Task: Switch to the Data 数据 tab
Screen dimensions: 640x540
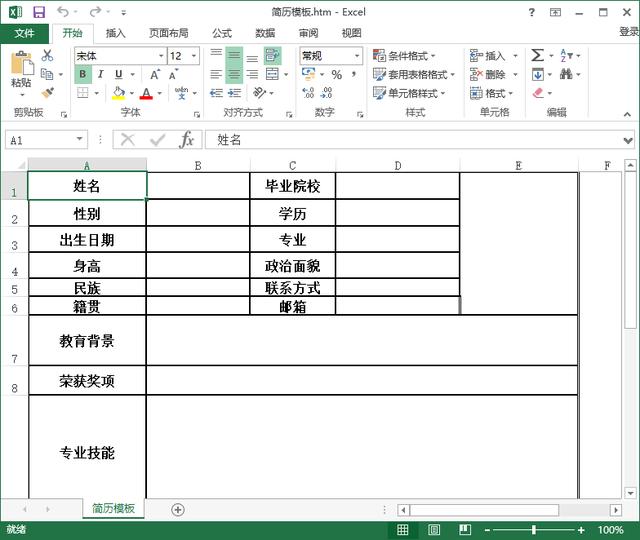Action: [265, 33]
